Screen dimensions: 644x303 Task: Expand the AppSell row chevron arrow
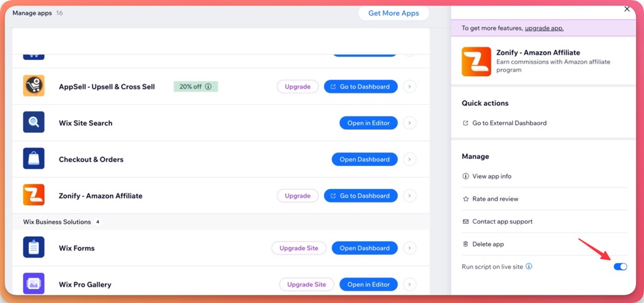(x=409, y=87)
